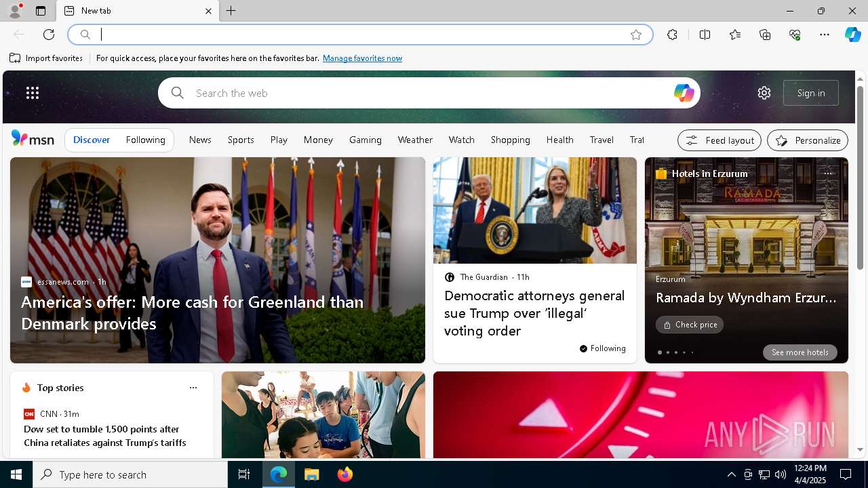Open the tab actions menu icon

pyautogui.click(x=41, y=11)
